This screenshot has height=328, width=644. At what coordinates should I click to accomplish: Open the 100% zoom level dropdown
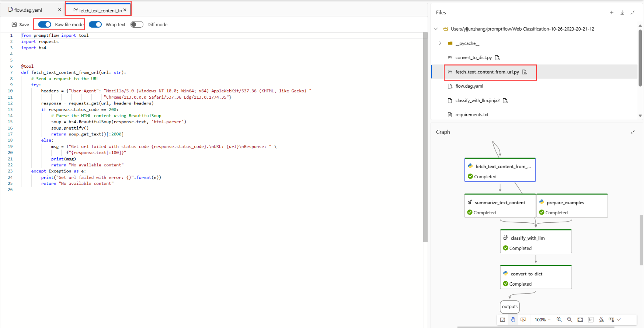point(543,320)
